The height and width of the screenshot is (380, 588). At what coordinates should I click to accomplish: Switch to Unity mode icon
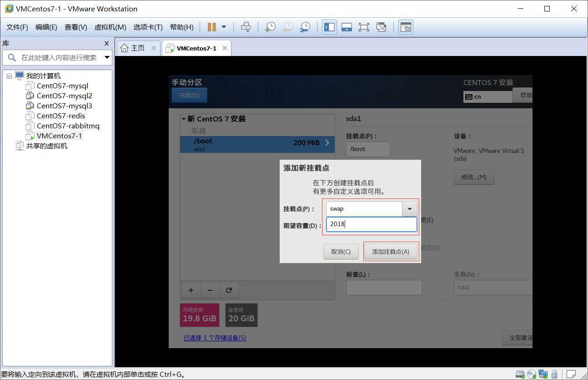pyautogui.click(x=381, y=27)
